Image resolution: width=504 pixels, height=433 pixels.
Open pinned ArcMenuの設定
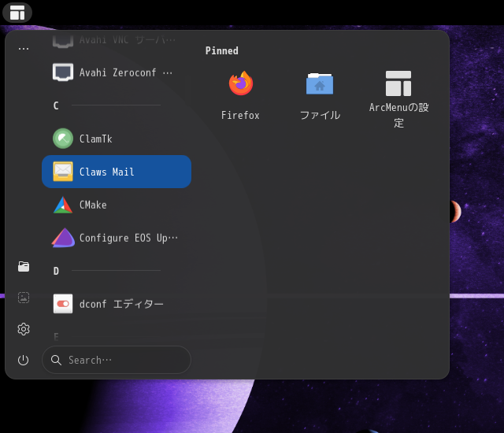pyautogui.click(x=398, y=98)
